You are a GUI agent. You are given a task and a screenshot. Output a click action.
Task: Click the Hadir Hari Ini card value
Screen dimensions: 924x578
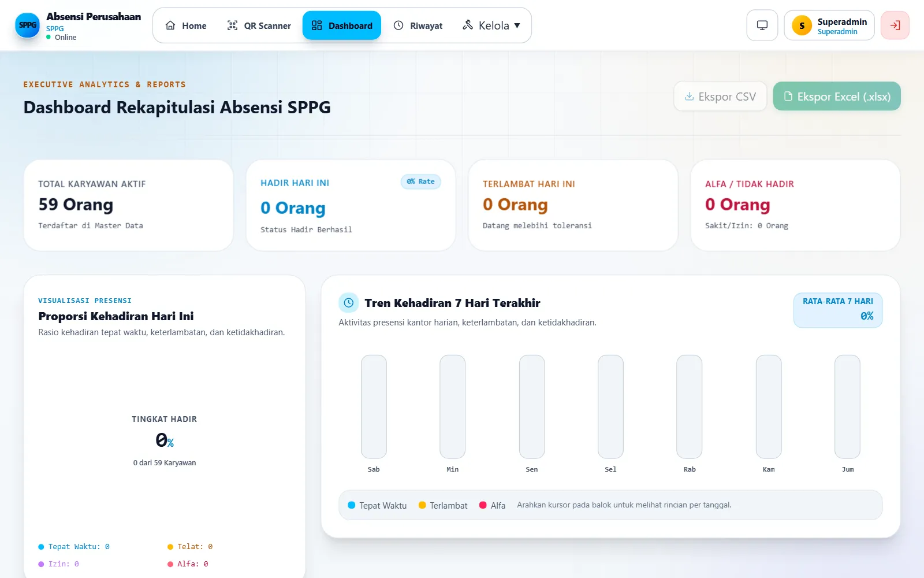[293, 208]
